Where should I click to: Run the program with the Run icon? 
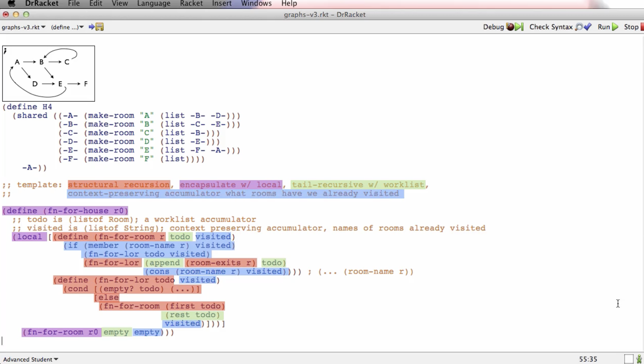click(x=615, y=27)
